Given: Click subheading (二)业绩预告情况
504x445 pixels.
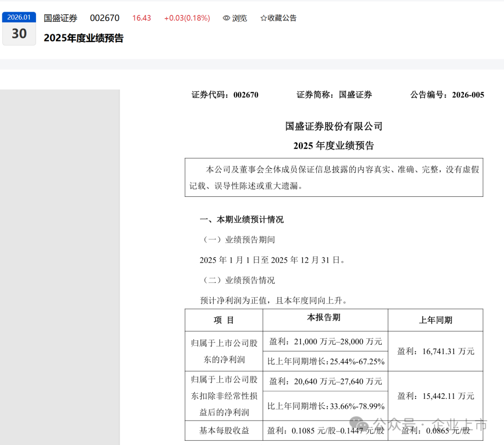Looking at the screenshot, I should [238, 280].
